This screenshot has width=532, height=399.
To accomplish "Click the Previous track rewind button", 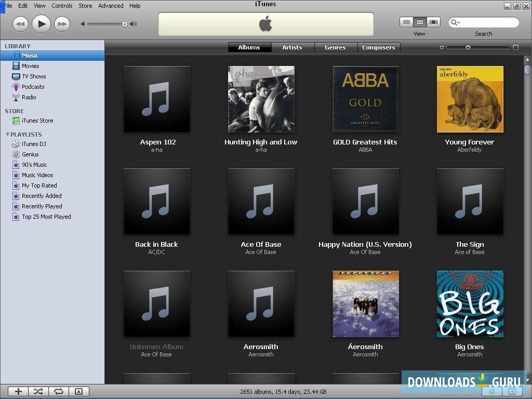I will [x=20, y=24].
